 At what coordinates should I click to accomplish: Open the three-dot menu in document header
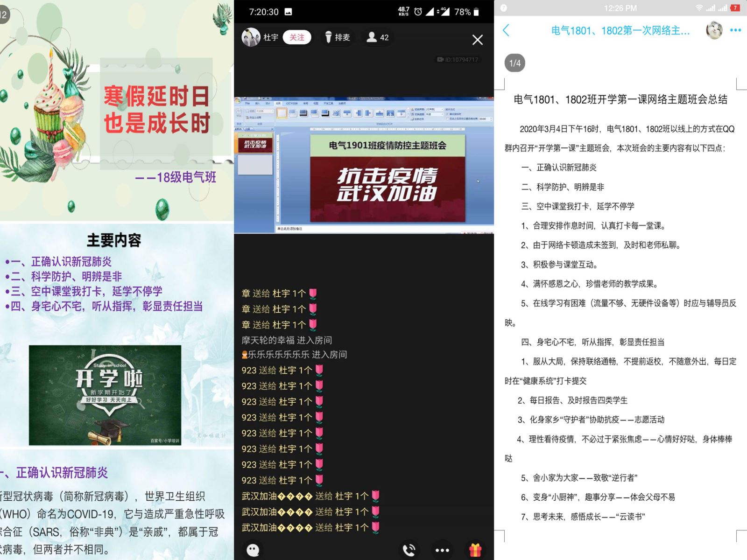tap(735, 30)
